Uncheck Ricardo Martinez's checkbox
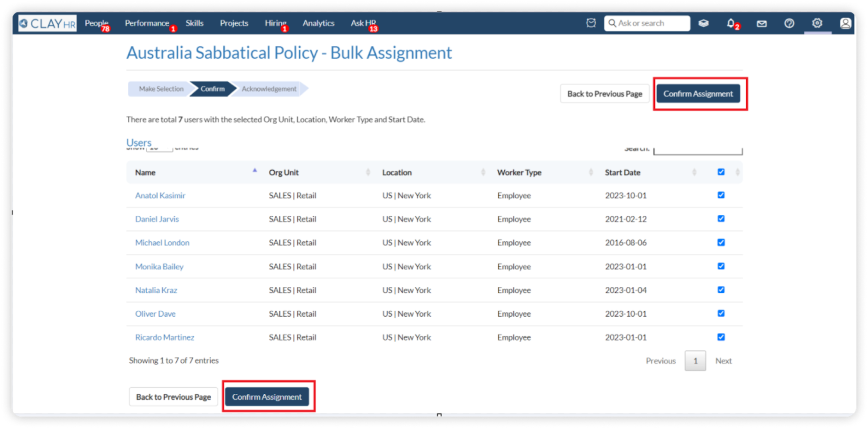 pyautogui.click(x=721, y=337)
